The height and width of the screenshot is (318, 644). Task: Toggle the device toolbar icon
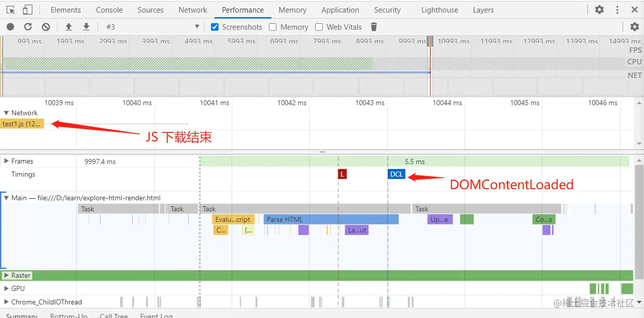point(28,10)
